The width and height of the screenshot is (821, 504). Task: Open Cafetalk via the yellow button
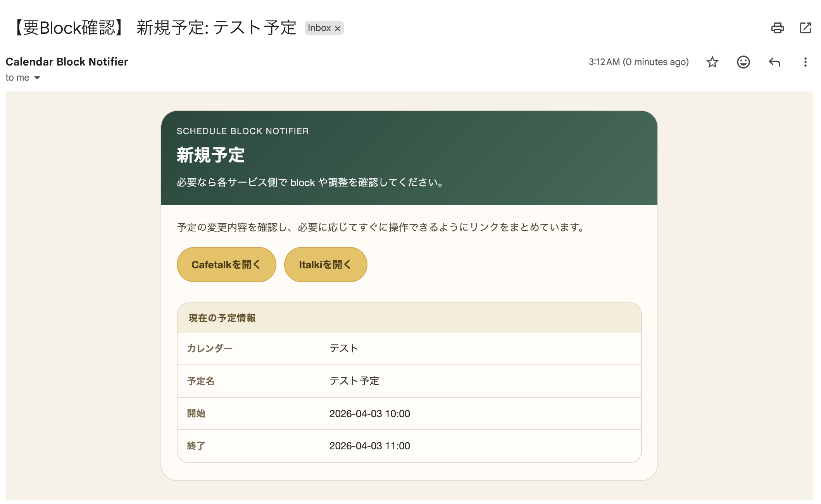pos(226,264)
